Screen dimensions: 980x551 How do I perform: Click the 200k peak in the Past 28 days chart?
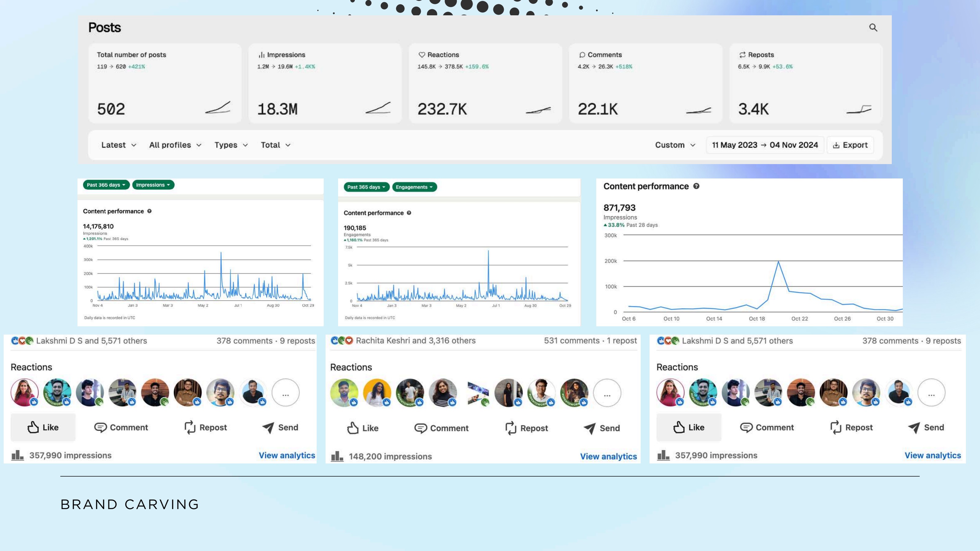(778, 262)
